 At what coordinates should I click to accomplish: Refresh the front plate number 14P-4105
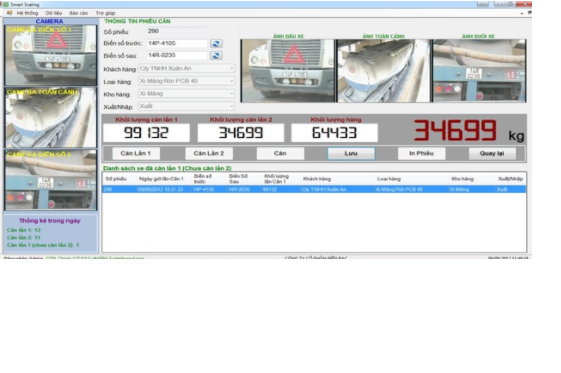pyautogui.click(x=216, y=44)
